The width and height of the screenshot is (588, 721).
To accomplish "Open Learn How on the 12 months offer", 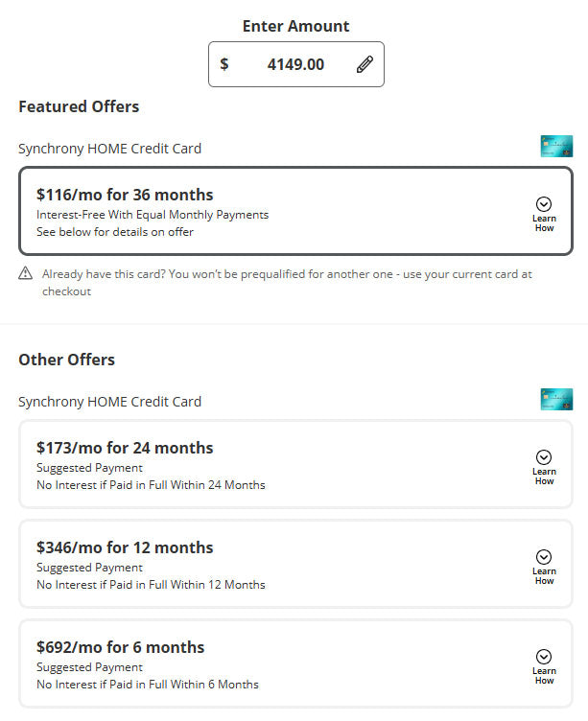I will pos(544,565).
